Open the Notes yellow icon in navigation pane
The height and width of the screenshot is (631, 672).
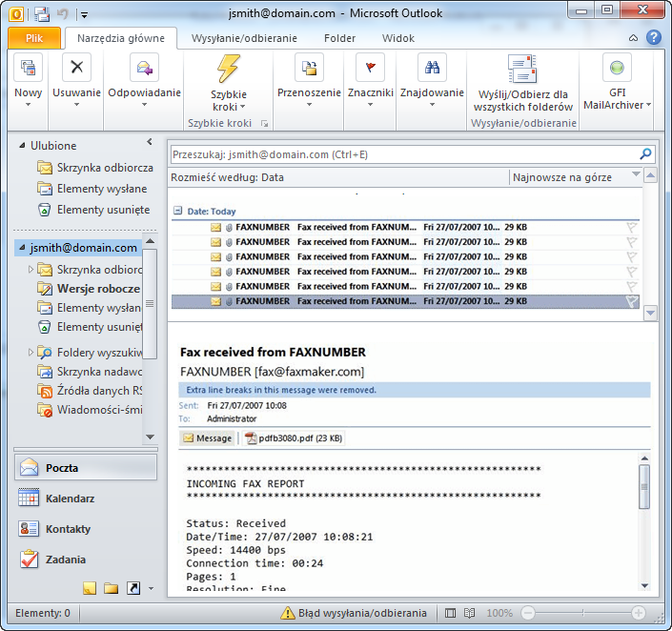pyautogui.click(x=90, y=588)
